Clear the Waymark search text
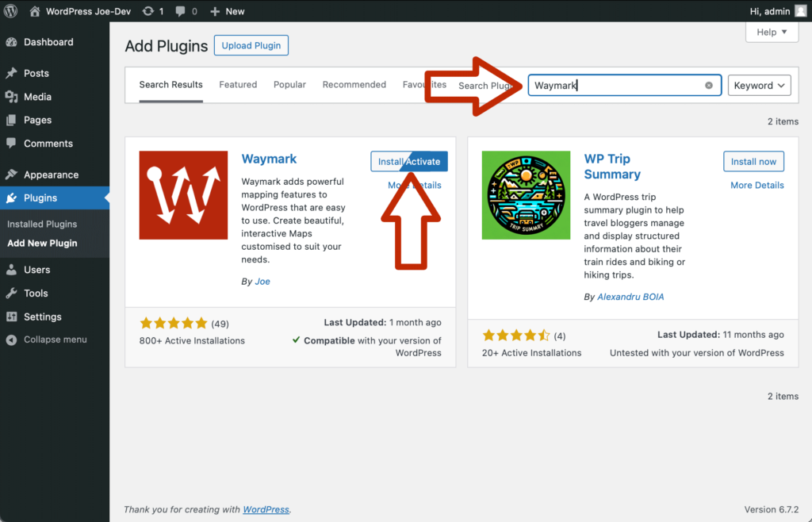812x522 pixels. (709, 86)
